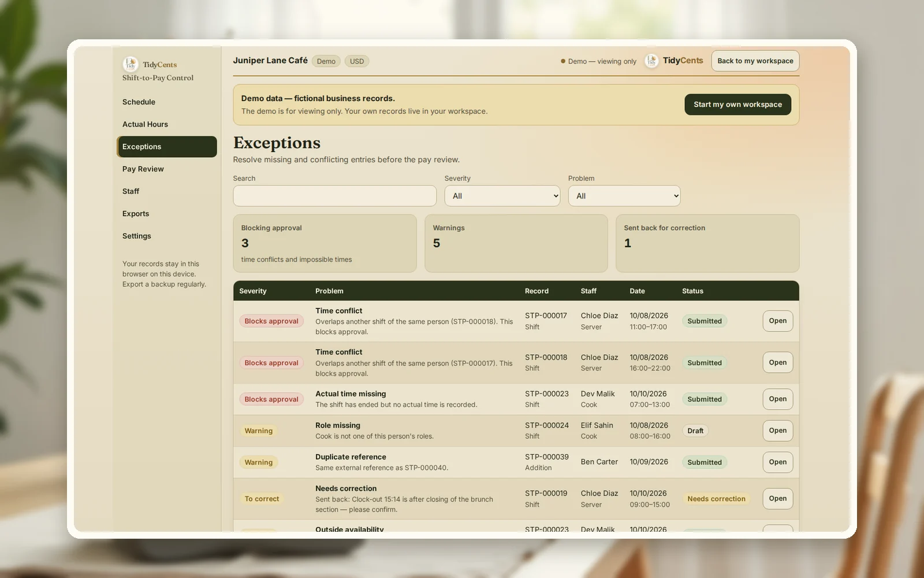
Task: Click the USD currency badge
Action: point(357,61)
